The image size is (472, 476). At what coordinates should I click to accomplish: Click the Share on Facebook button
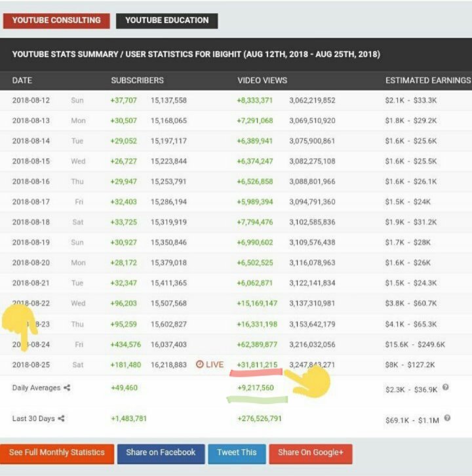[x=161, y=454]
